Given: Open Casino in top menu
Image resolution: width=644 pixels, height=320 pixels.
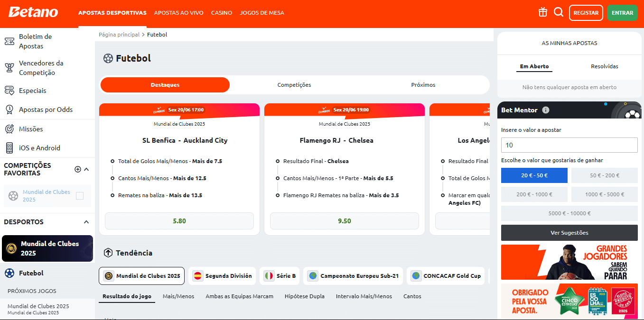Looking at the screenshot, I should pyautogui.click(x=222, y=13).
